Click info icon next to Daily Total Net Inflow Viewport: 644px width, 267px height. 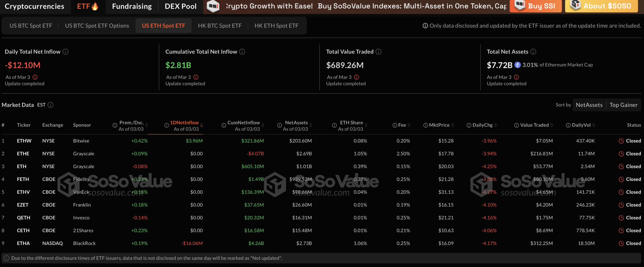pos(65,52)
